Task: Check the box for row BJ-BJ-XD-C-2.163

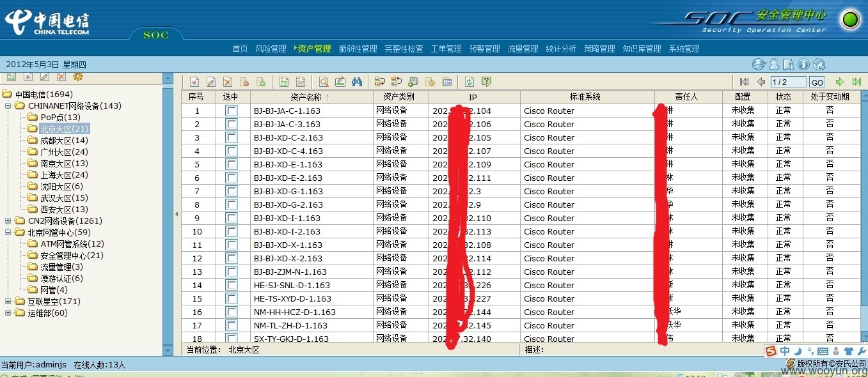Action: (x=232, y=137)
